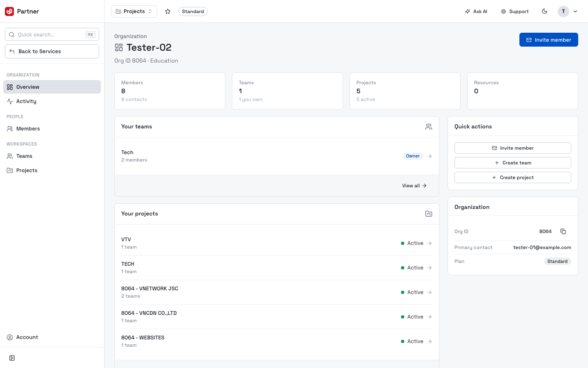Open Projects in sidebar
The width and height of the screenshot is (588, 368).
[x=52, y=171]
